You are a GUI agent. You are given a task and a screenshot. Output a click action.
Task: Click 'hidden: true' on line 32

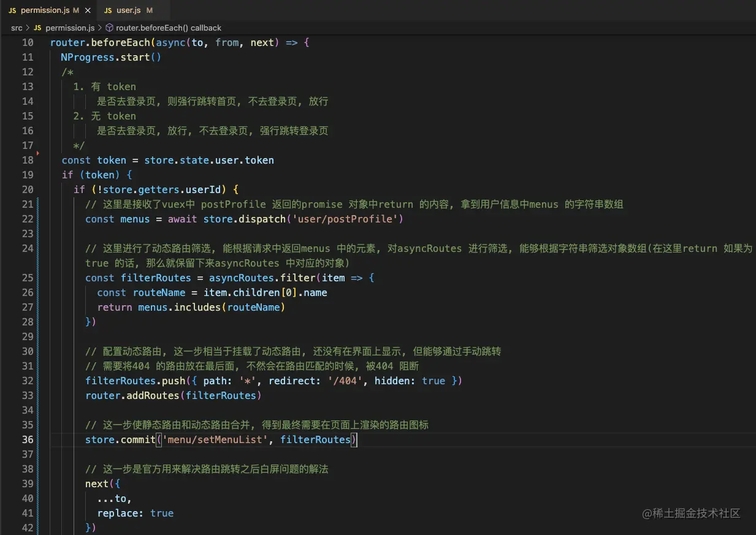(410, 381)
